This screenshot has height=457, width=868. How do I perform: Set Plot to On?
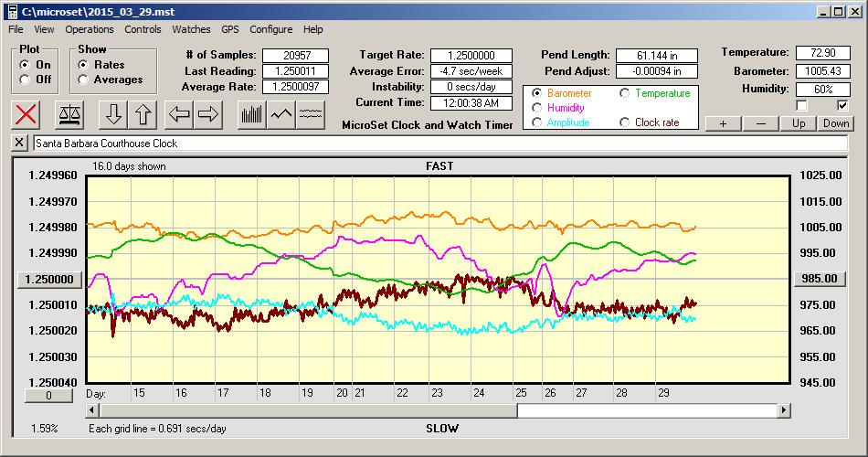click(25, 65)
